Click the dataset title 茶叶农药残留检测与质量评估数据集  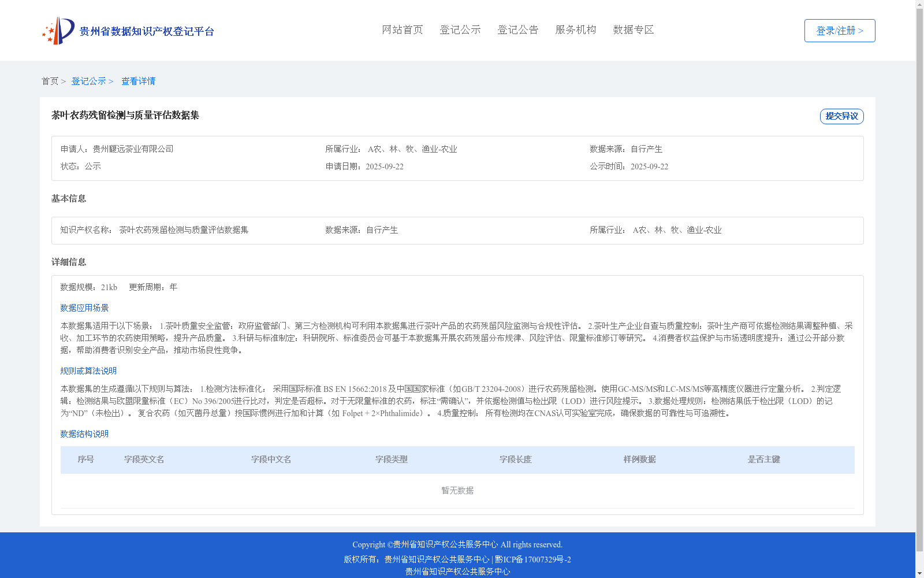click(x=125, y=115)
